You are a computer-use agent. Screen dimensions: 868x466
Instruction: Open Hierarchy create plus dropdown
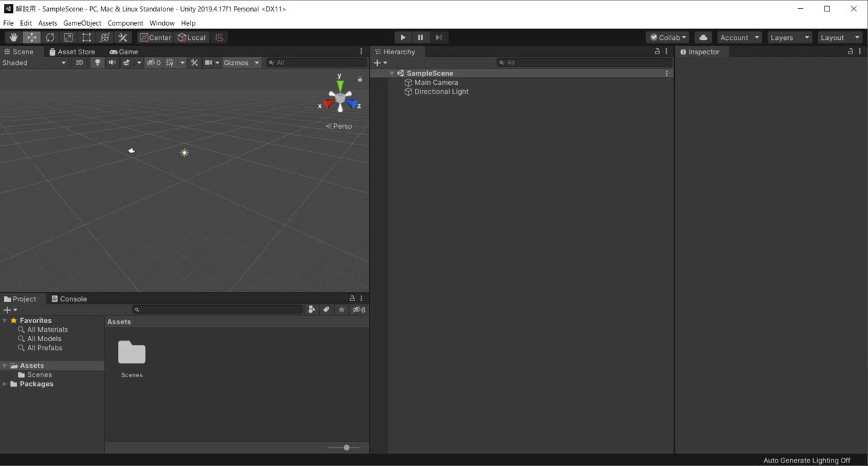click(380, 62)
